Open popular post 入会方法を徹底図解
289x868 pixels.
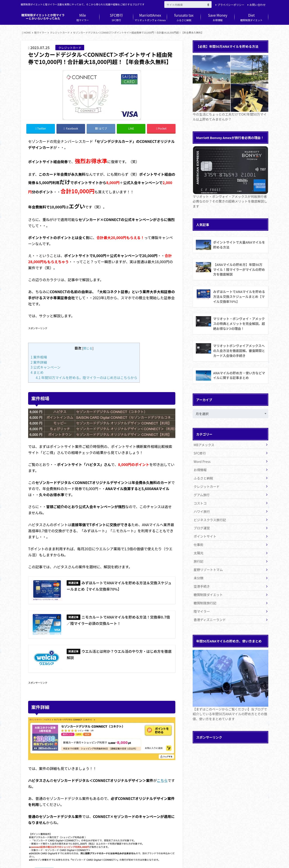[230, 350]
